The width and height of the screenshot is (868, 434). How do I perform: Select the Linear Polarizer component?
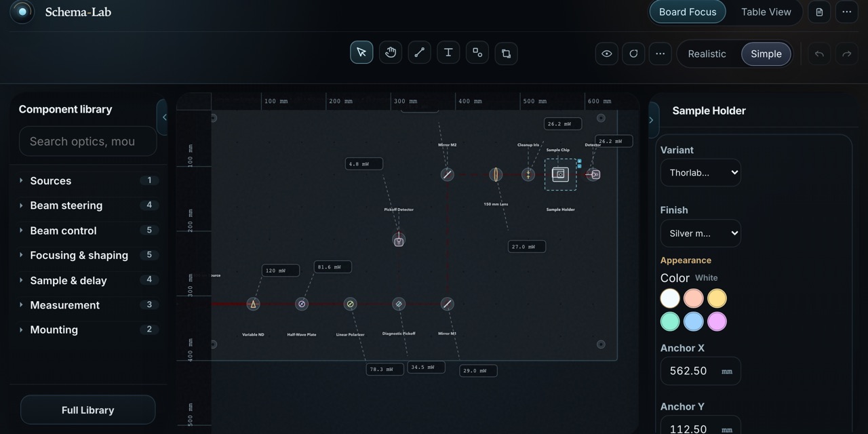(x=350, y=304)
